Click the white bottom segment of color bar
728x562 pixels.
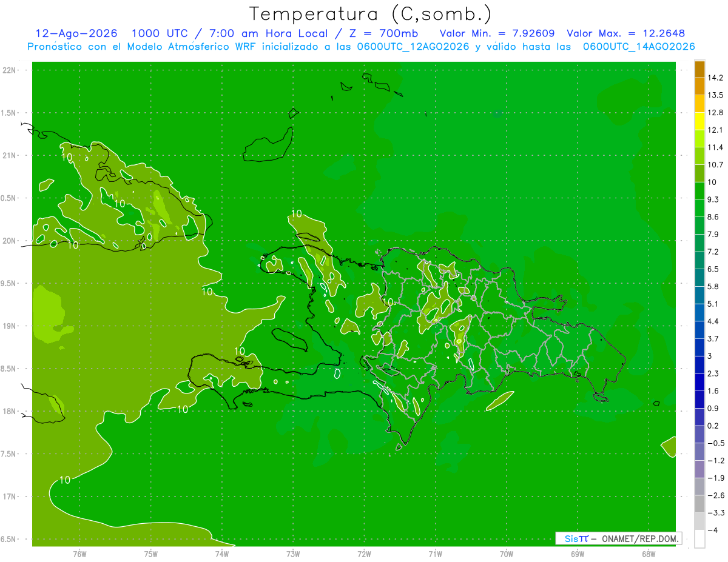699,539
